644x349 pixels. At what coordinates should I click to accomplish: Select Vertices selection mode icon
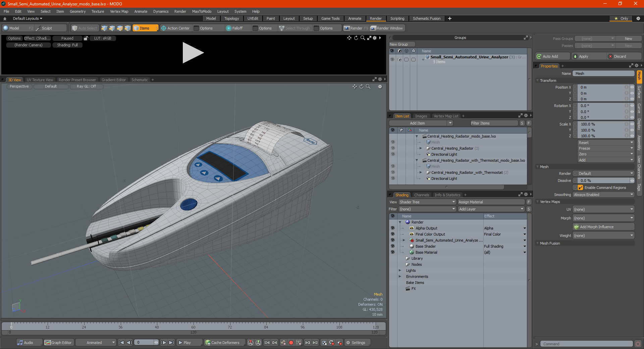(104, 28)
